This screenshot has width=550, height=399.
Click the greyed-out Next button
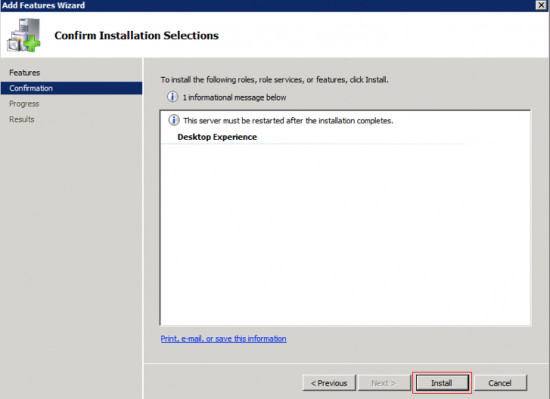(384, 383)
